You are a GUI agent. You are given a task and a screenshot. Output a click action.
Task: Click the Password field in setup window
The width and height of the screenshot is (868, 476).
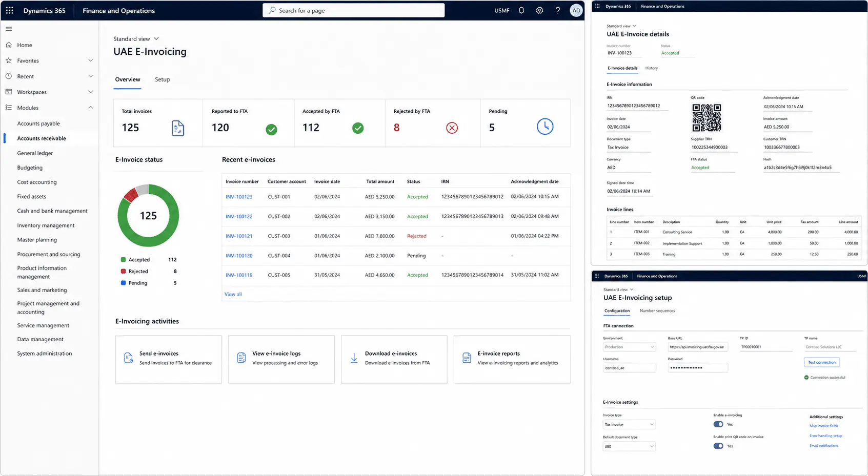tap(697, 368)
